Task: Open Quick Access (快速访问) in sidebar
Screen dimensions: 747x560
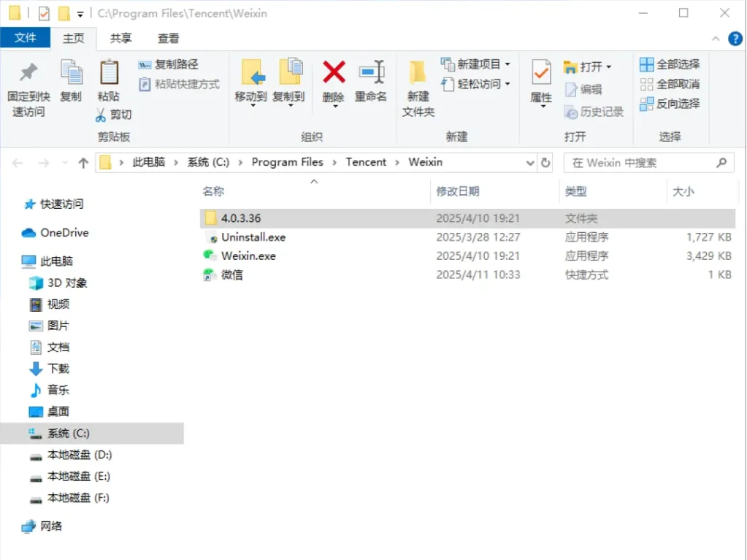Action: 53,204
